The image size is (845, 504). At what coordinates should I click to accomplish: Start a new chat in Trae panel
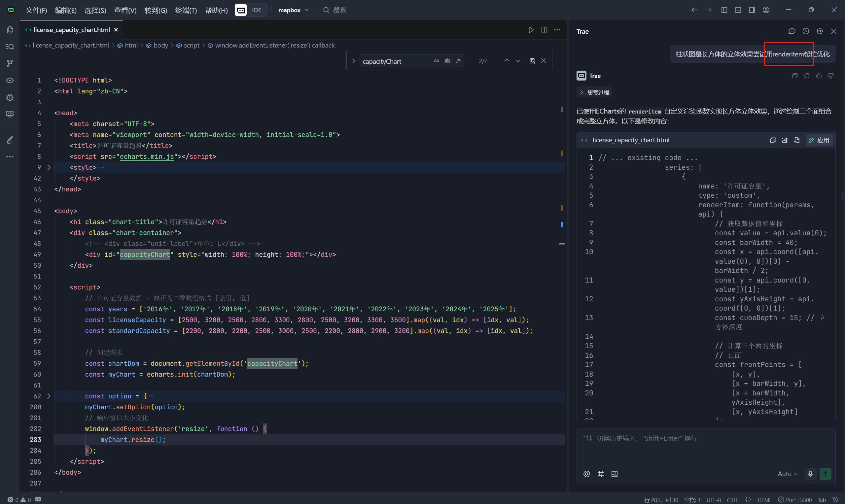coord(792,31)
